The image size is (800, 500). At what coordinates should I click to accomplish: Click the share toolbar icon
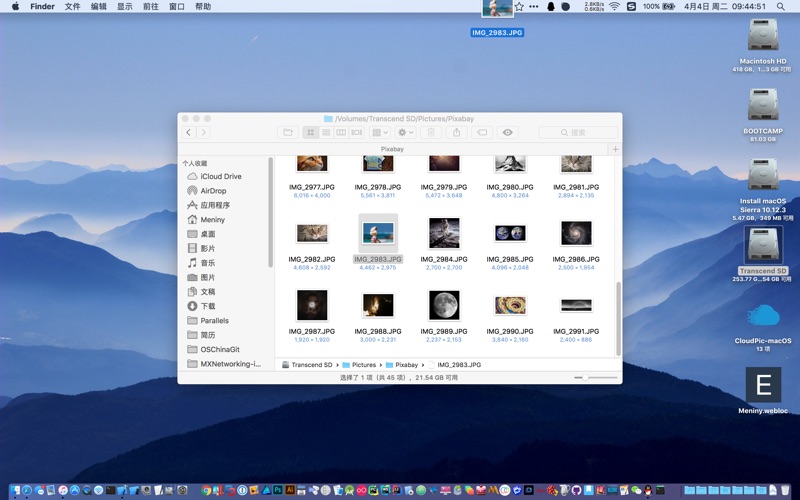457,133
